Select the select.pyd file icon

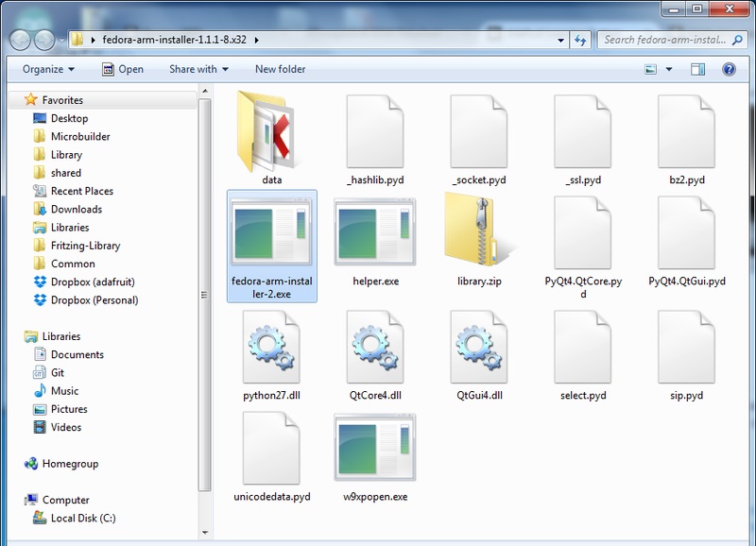582,347
